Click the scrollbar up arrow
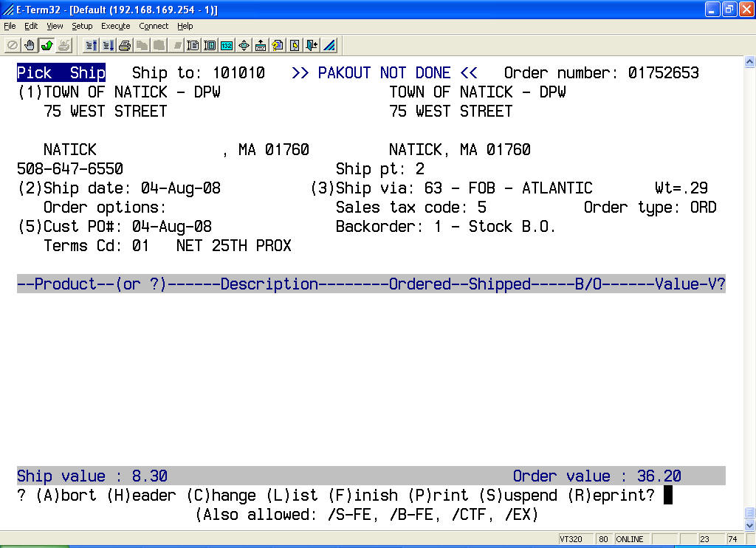Screen dimensions: 756x548 point(750,62)
